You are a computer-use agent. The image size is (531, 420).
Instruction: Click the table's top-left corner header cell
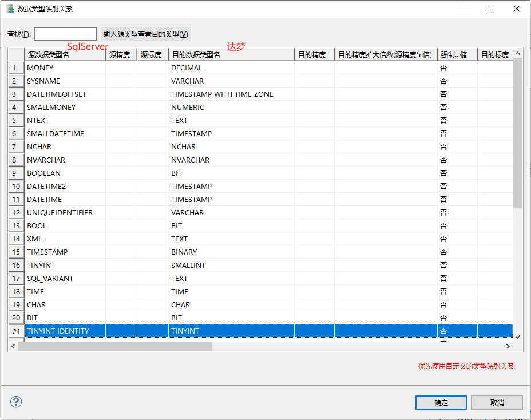click(x=16, y=54)
